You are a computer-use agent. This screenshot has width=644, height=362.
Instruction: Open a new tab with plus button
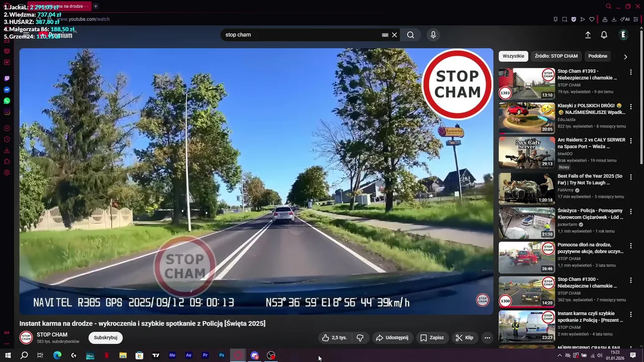96,6
